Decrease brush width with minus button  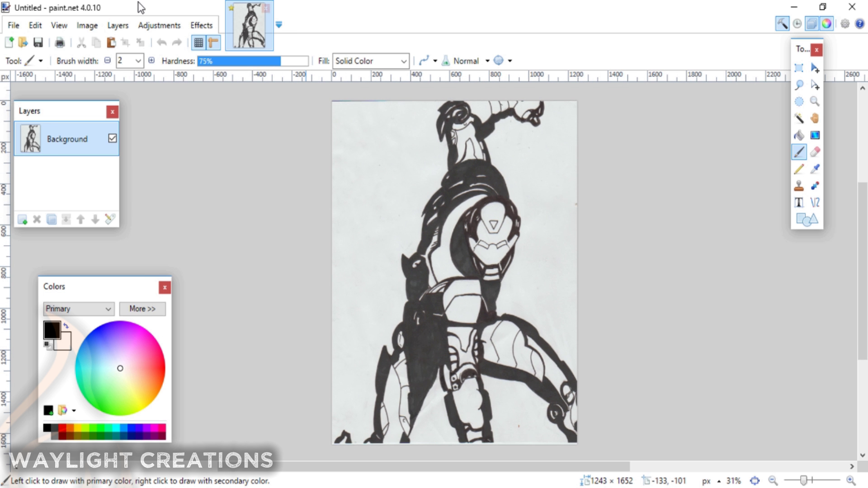(x=108, y=61)
